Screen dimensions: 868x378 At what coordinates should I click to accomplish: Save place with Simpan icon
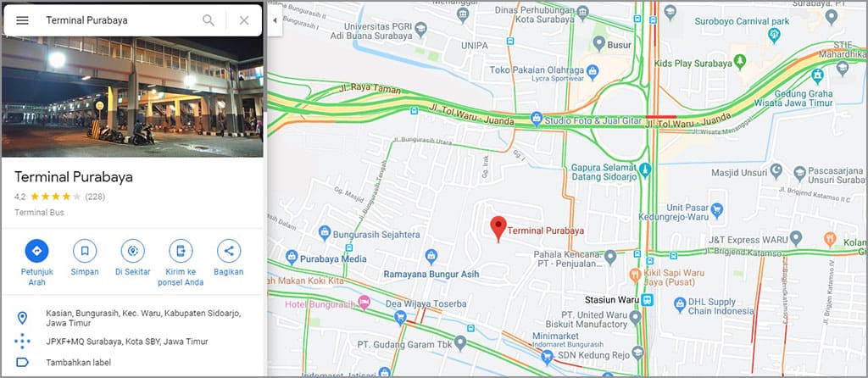tap(85, 251)
